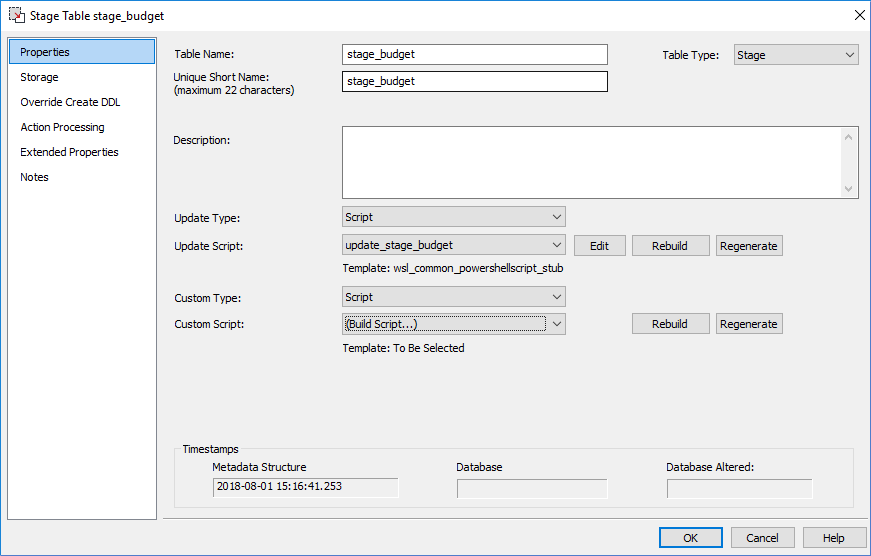
Task: Click inside the Table Name field
Action: (474, 55)
